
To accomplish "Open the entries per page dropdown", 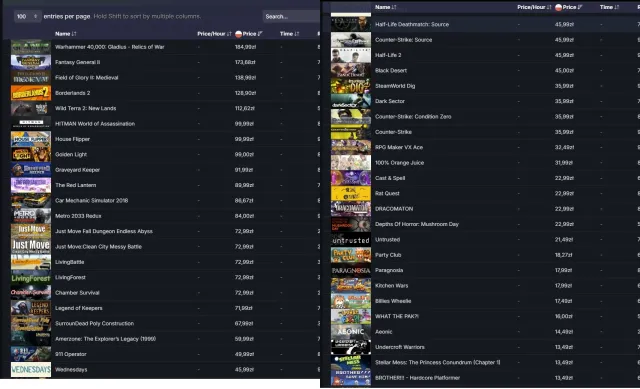I will tap(27, 16).
